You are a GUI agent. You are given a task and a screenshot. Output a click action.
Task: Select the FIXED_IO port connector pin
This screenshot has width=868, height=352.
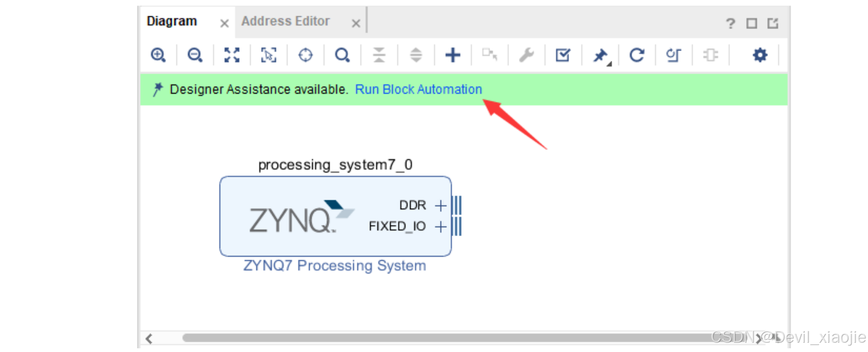click(457, 227)
